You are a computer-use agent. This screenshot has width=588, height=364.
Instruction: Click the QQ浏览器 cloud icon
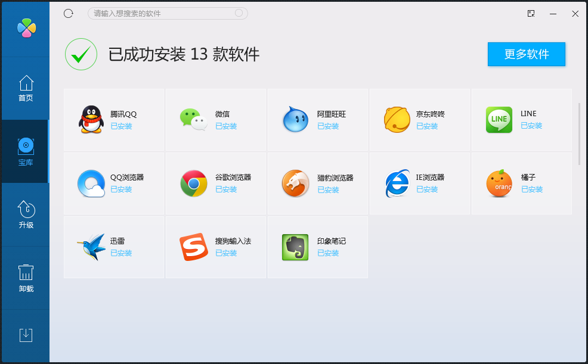click(x=91, y=183)
